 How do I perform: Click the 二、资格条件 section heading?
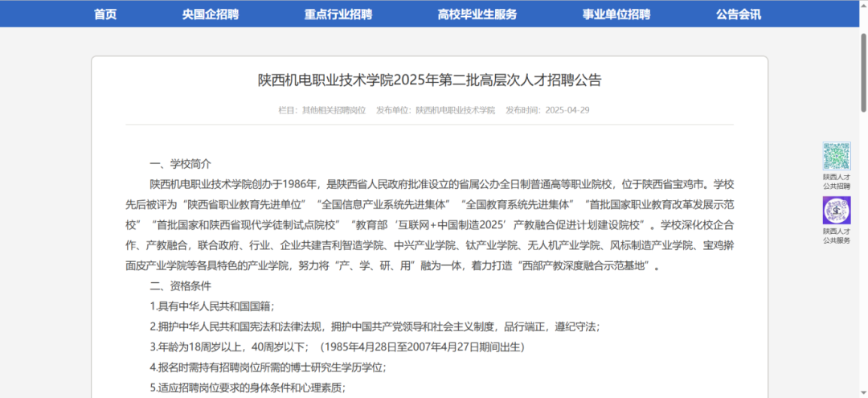pos(181,285)
